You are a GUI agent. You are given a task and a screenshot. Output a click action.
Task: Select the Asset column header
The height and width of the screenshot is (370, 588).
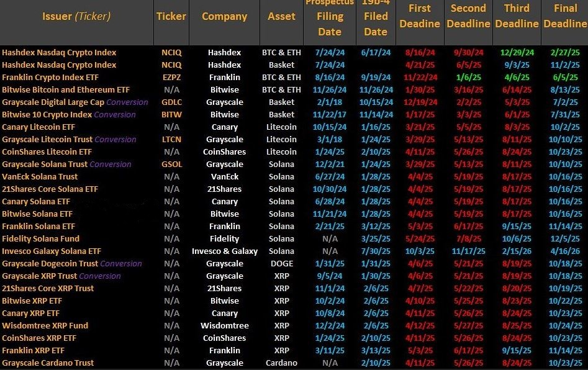pyautogui.click(x=282, y=17)
